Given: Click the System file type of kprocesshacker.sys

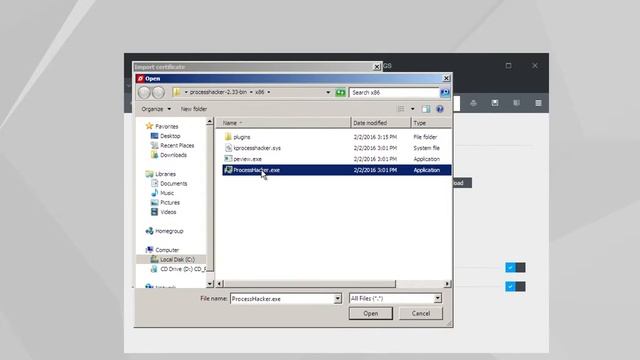Looking at the screenshot, I should point(427,148).
